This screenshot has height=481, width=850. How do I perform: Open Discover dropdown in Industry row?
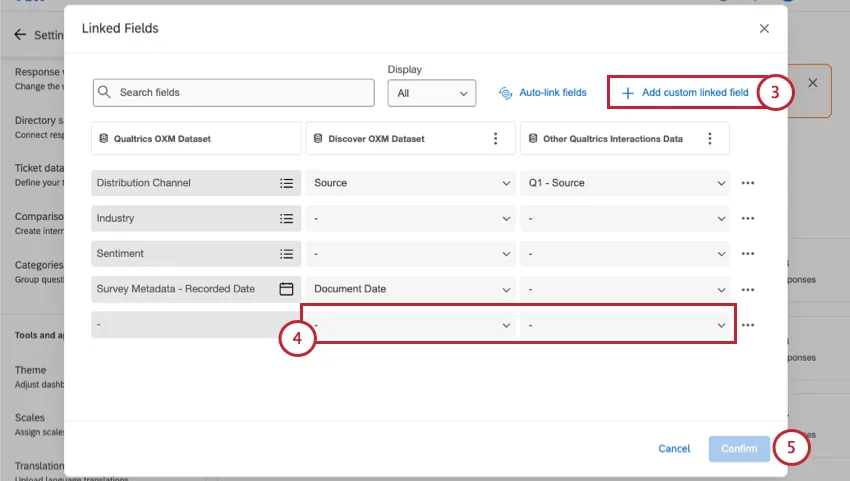point(410,218)
